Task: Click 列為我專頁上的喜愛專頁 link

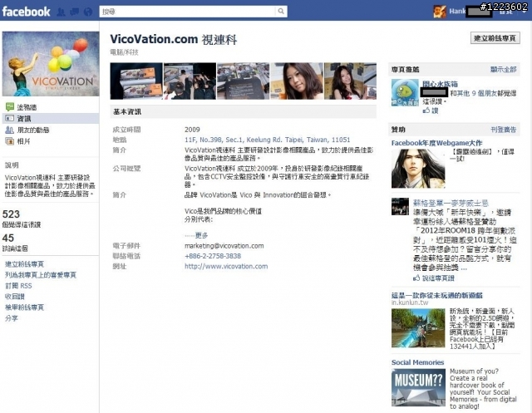Action: pos(41,275)
